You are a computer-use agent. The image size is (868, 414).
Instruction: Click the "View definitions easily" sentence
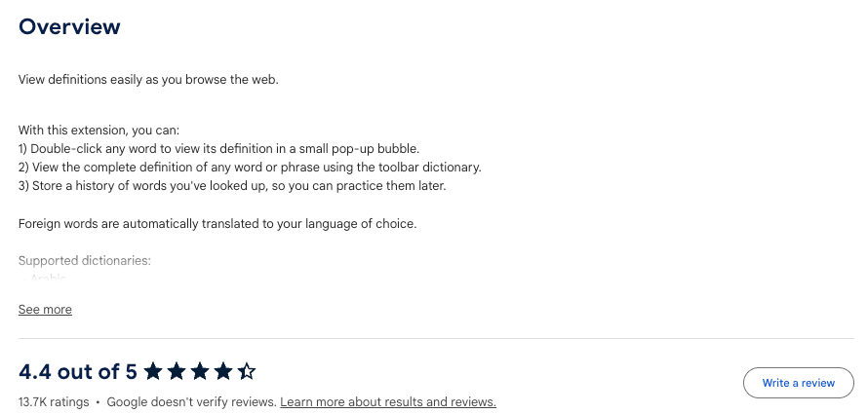pos(148,80)
